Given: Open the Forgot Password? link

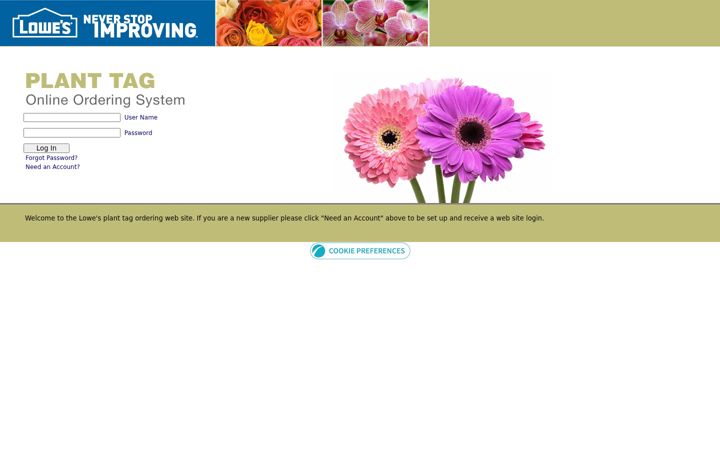Looking at the screenshot, I should 51,158.
